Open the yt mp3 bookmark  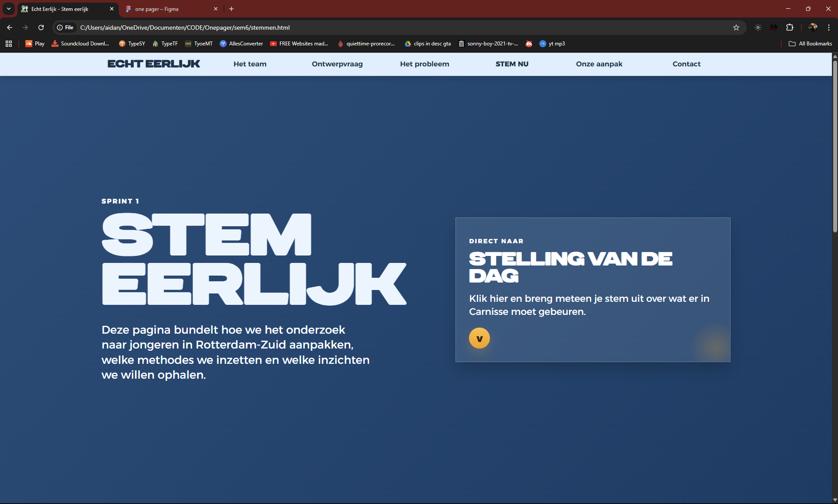[x=552, y=44]
